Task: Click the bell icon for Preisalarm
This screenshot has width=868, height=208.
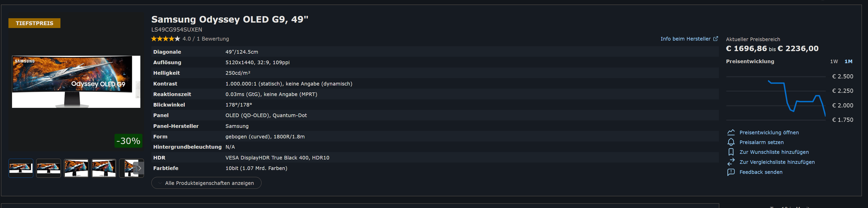Action: coord(730,142)
